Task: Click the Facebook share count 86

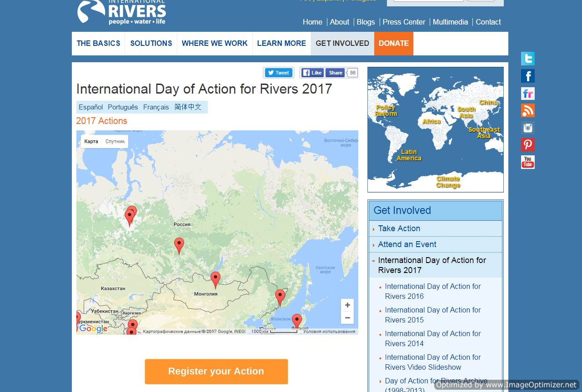Action: pyautogui.click(x=352, y=73)
